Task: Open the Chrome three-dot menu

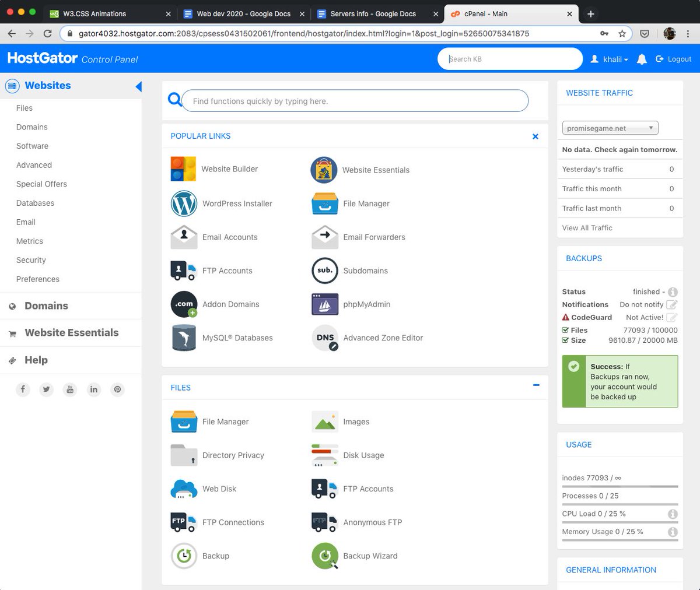Action: (688, 34)
